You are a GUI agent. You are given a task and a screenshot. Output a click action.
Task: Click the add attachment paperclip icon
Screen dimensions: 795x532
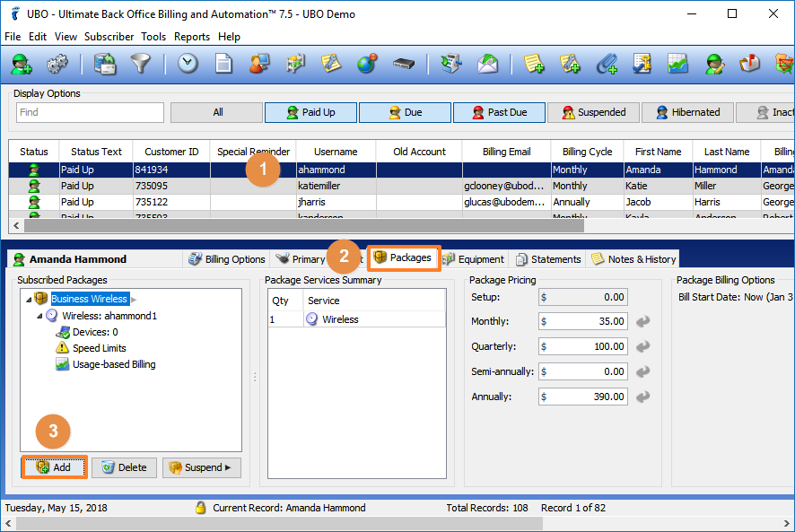click(607, 65)
